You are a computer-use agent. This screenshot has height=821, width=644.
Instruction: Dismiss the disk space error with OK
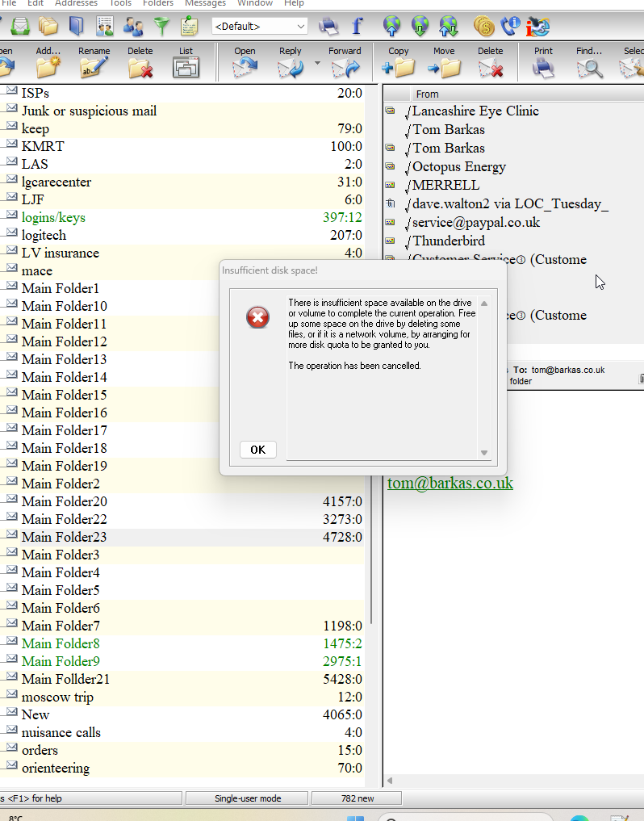click(258, 450)
